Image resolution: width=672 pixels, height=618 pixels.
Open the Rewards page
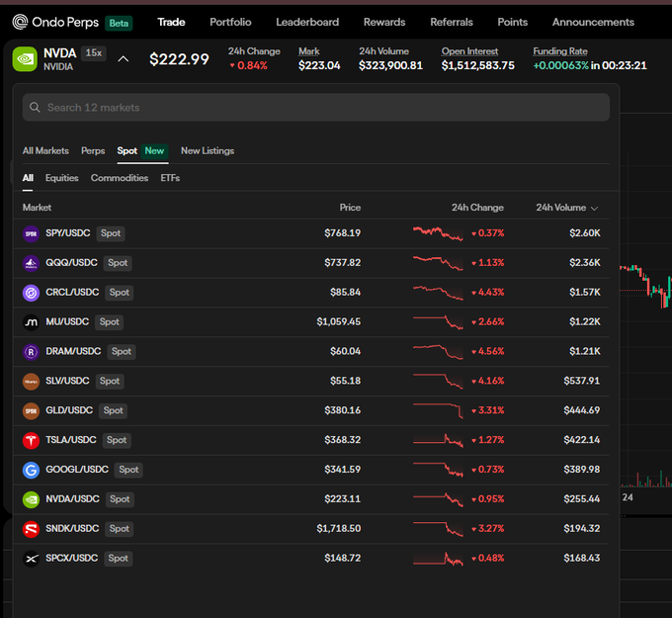(x=384, y=22)
